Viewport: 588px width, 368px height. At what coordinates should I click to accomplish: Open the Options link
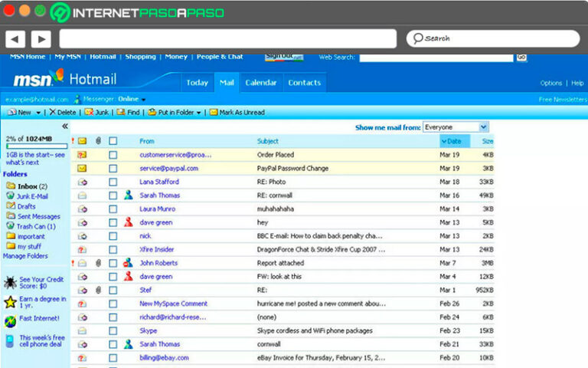[551, 83]
